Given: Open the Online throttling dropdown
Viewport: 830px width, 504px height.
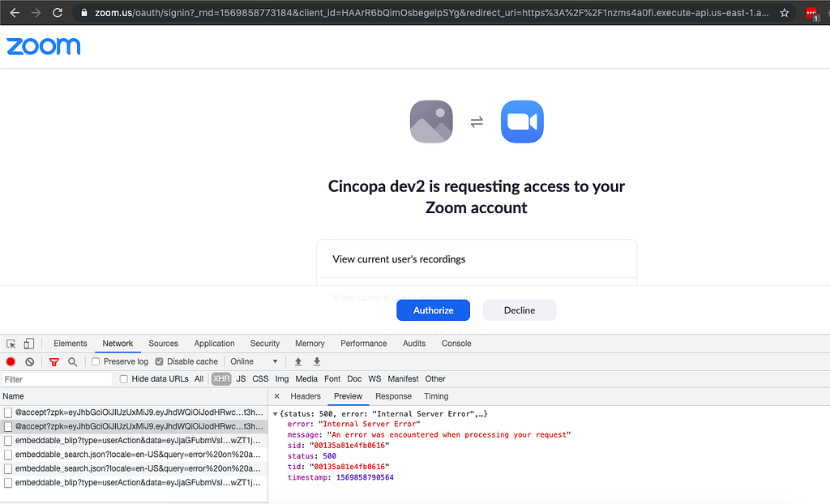Looking at the screenshot, I should [251, 361].
